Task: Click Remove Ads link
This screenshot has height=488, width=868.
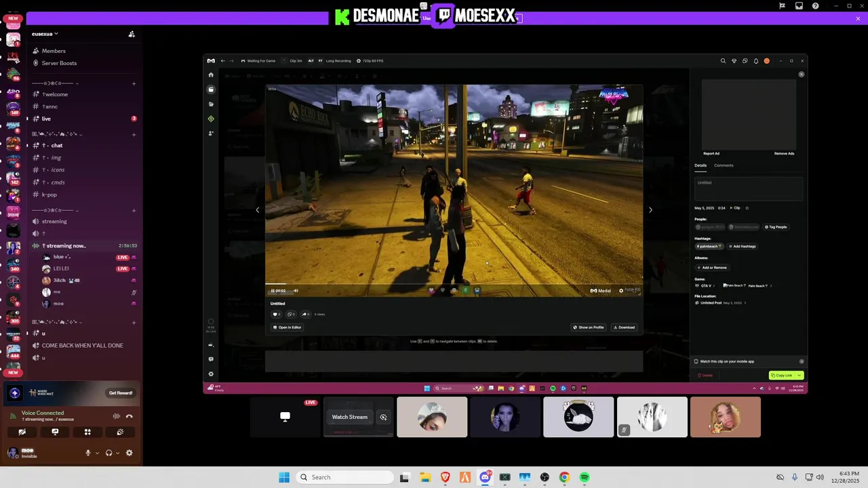Action: [x=784, y=154]
